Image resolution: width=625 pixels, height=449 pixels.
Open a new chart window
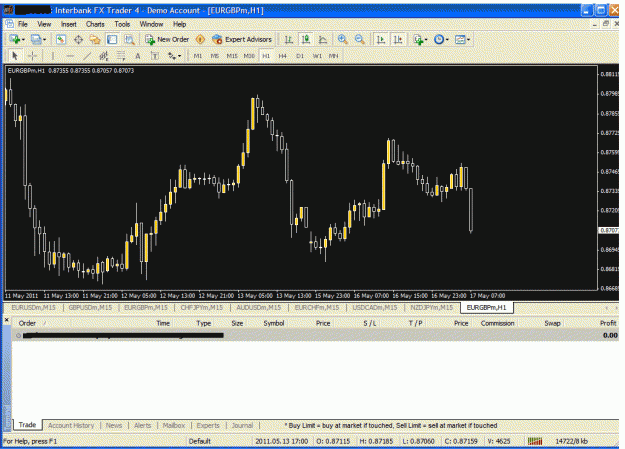click(15, 39)
